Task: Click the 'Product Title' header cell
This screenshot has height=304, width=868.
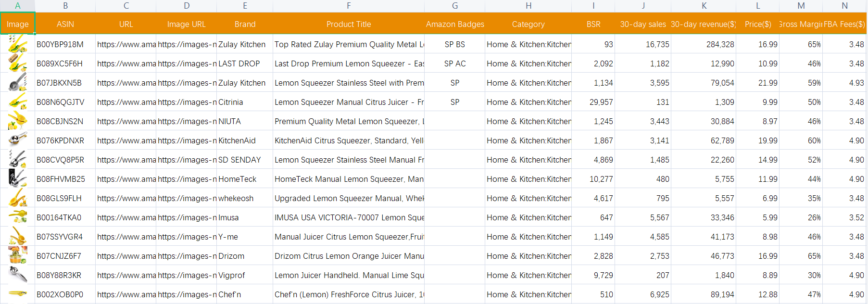Action: [349, 24]
